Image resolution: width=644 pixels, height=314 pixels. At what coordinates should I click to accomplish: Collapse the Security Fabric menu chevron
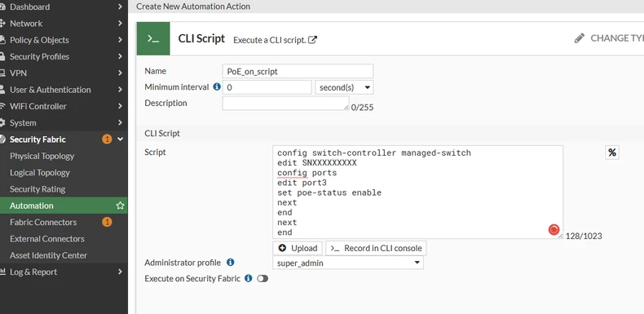pos(120,139)
